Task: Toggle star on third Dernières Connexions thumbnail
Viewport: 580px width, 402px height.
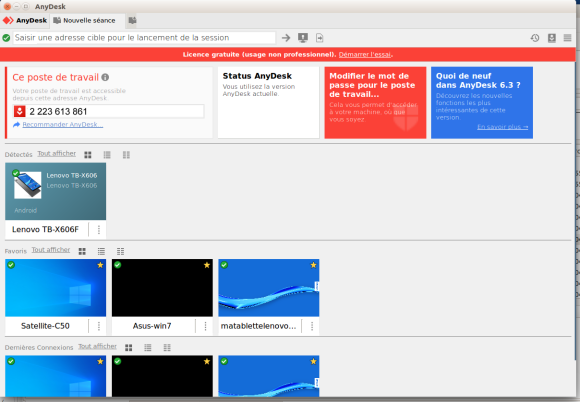Action: (x=313, y=361)
